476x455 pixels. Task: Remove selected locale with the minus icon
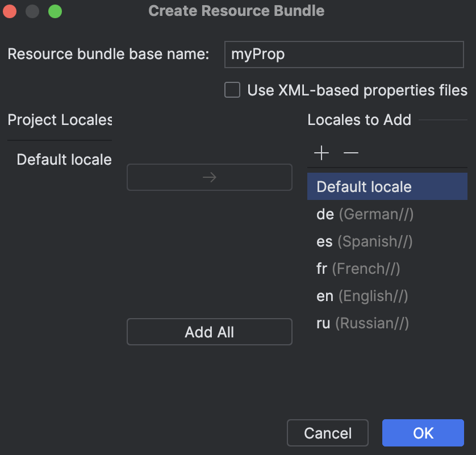[x=350, y=153]
